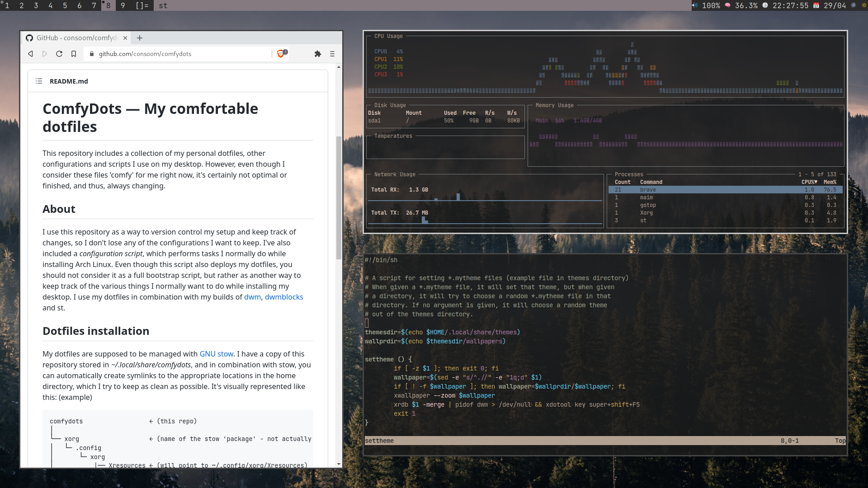Select the gotop process row

[725, 205]
